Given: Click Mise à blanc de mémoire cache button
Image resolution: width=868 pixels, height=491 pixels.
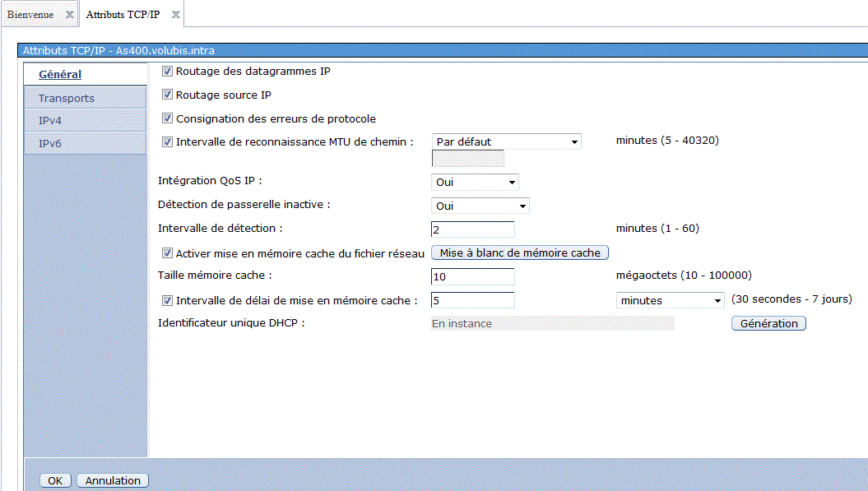Looking at the screenshot, I should [520, 253].
